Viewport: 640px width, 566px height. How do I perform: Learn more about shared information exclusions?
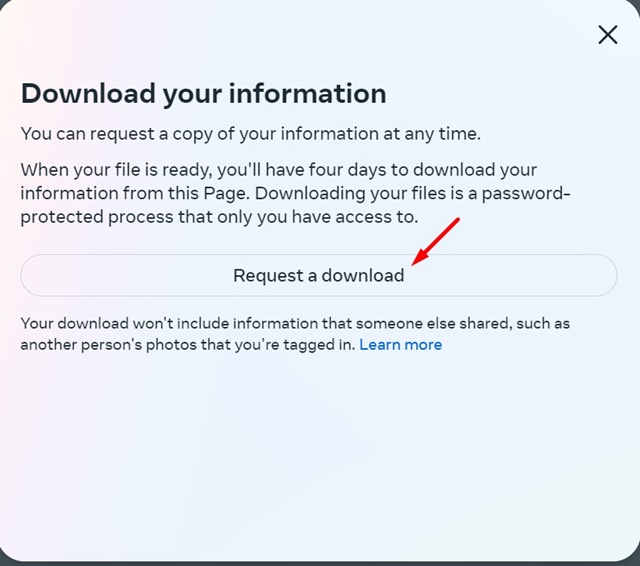400,345
